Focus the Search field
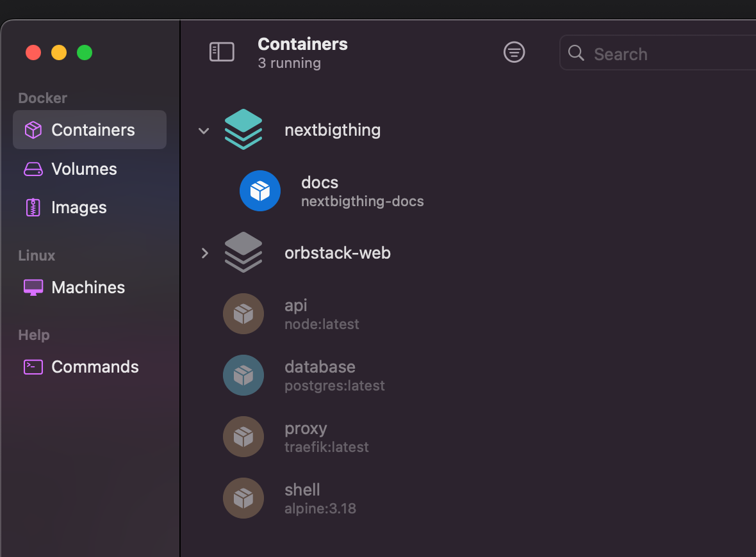 pos(657,53)
